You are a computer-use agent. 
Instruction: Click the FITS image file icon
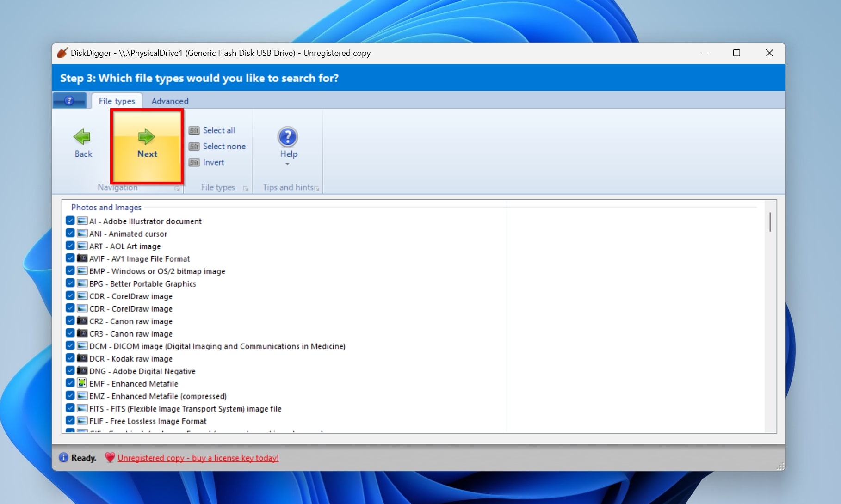[82, 408]
